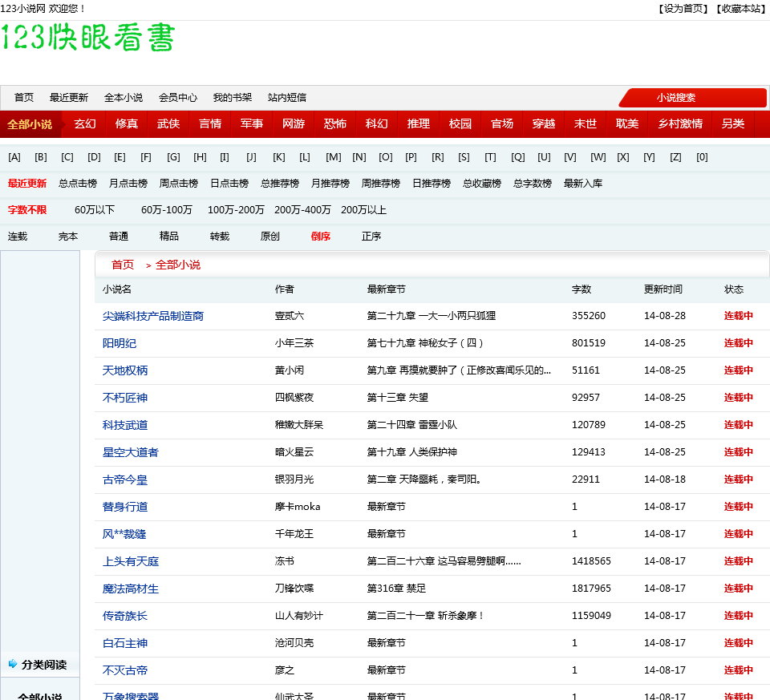The height and width of the screenshot is (700, 770).
Task: Select the 最近更新 menu item
Action: click(x=69, y=98)
